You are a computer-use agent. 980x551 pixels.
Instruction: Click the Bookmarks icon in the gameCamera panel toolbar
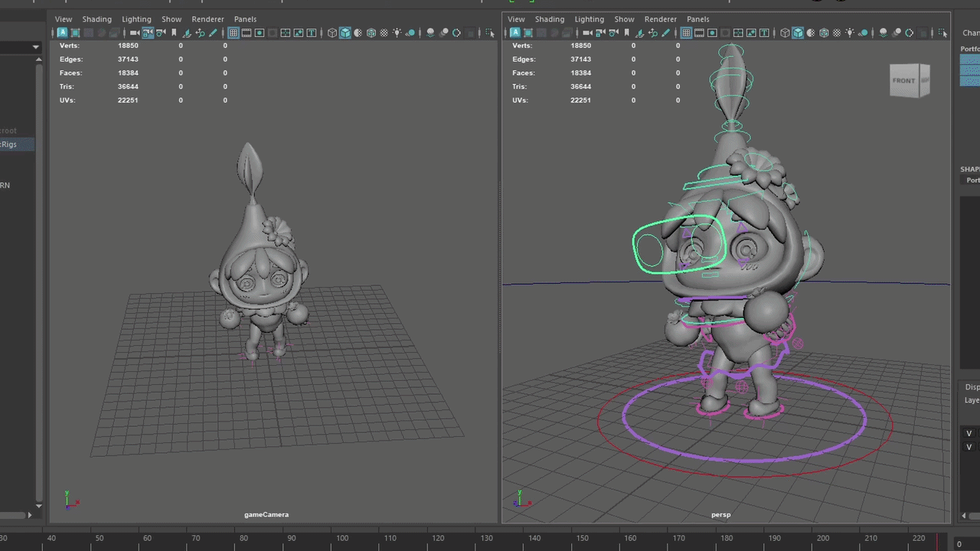[x=174, y=33]
